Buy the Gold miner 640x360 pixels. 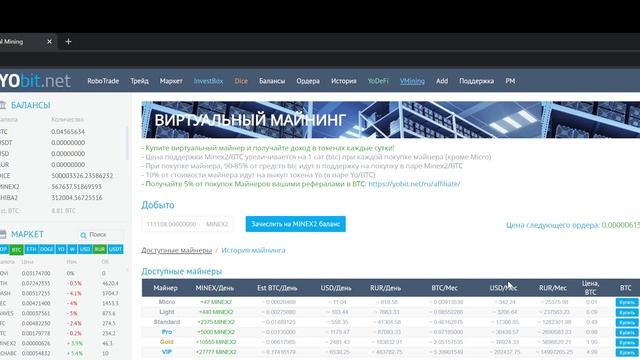tap(627, 342)
